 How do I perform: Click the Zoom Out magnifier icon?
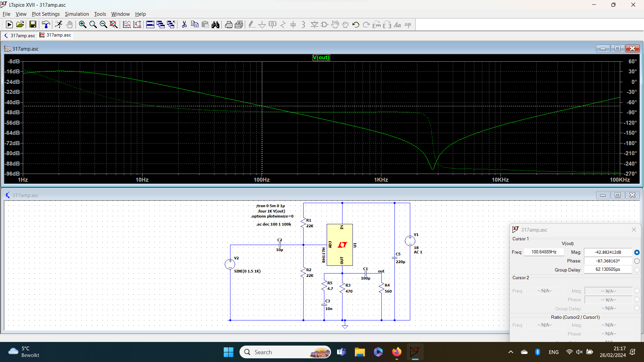[103, 24]
